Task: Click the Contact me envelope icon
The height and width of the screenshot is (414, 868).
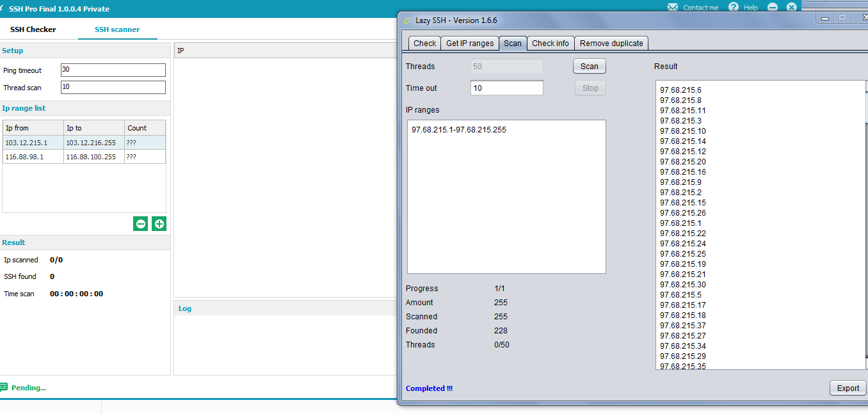Action: coord(673,7)
